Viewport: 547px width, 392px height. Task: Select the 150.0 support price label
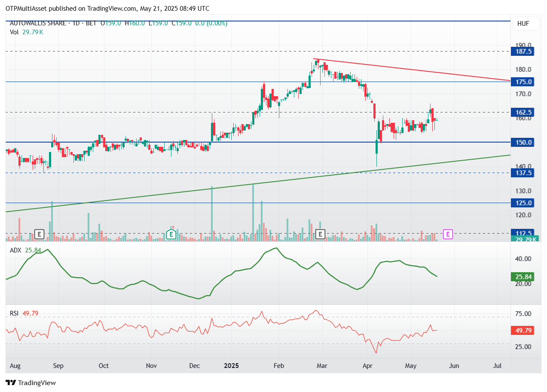click(523, 143)
